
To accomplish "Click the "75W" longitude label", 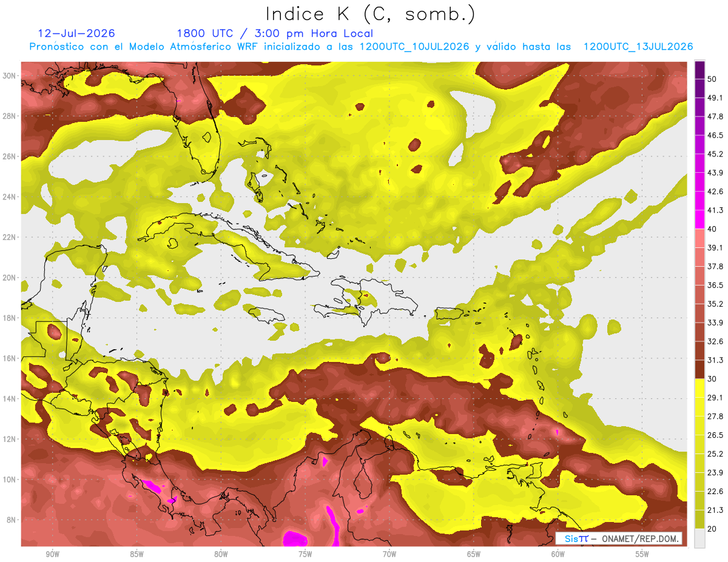I will [x=305, y=554].
